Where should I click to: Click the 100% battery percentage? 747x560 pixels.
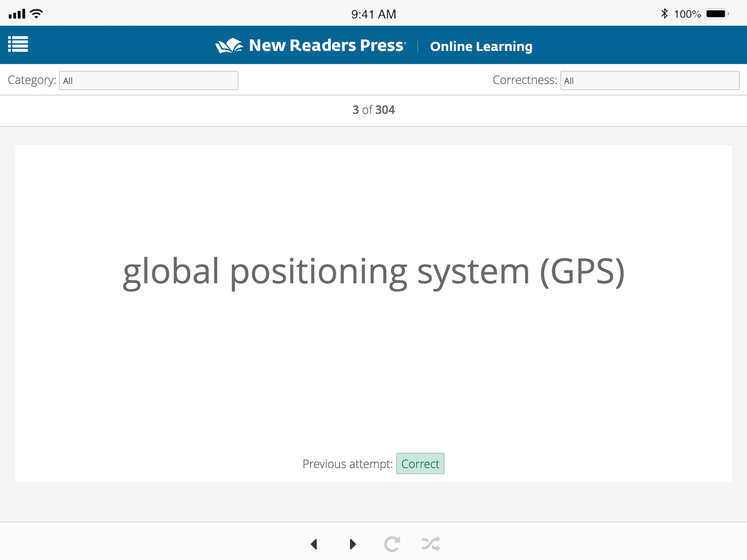point(687,14)
